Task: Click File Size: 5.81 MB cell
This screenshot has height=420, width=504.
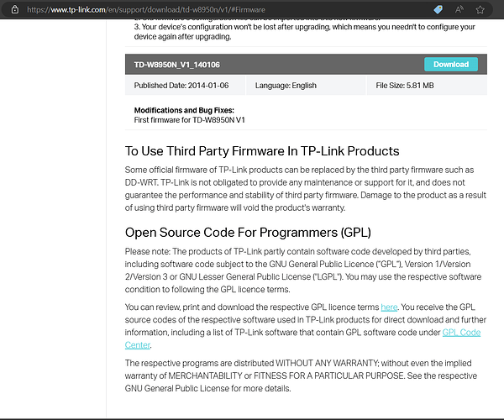Action: point(427,86)
